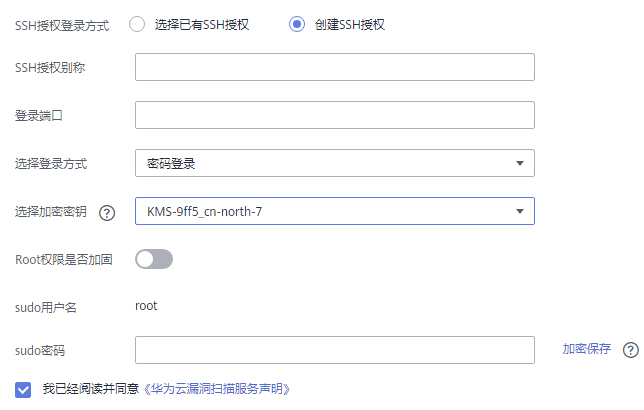Open the 选择登录方式 dropdown showing 密码登录
644x410 pixels.
334,163
